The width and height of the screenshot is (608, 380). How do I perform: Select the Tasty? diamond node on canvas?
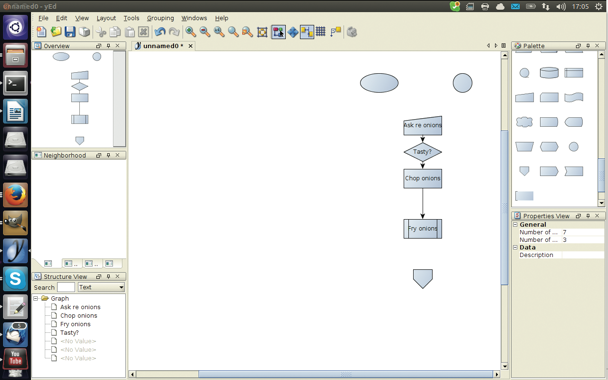422,152
